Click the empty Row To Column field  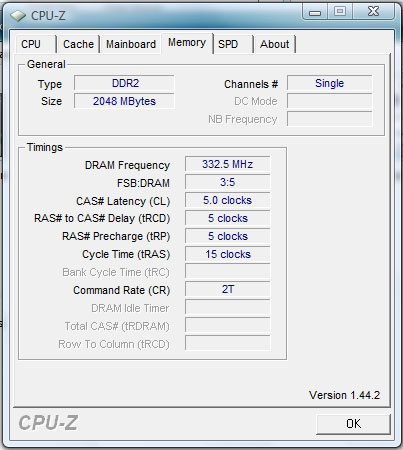click(228, 343)
